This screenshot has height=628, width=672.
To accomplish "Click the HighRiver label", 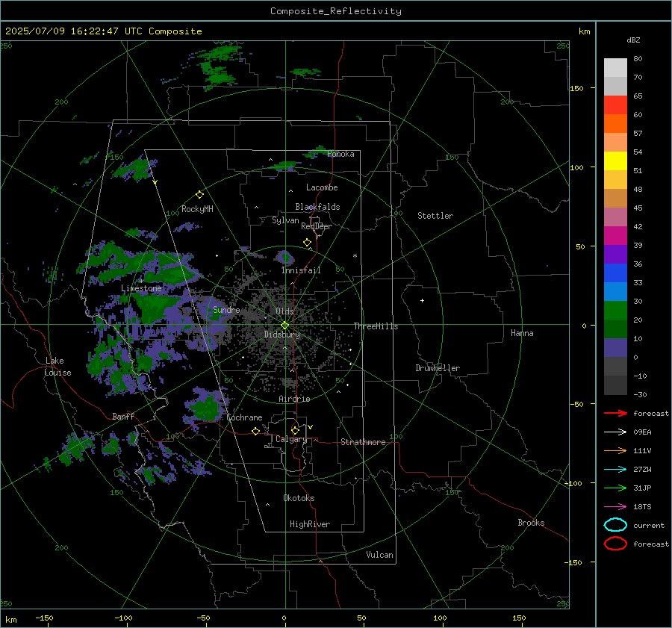I will coord(310,524).
